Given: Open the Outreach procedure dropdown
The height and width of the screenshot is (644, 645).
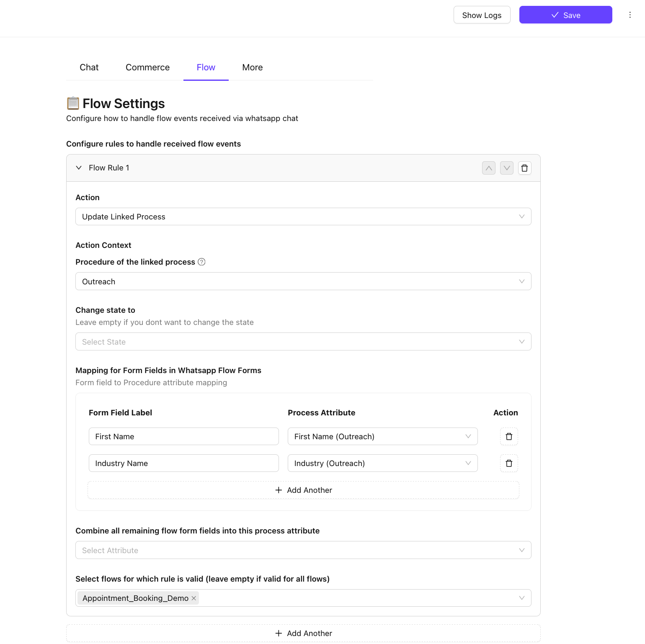Looking at the screenshot, I should (x=303, y=281).
